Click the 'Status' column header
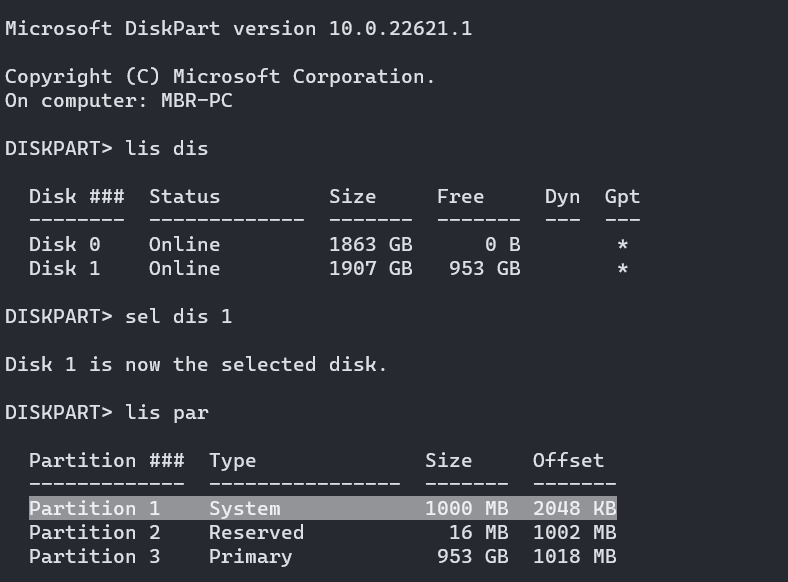The image size is (788, 582). click(x=184, y=197)
